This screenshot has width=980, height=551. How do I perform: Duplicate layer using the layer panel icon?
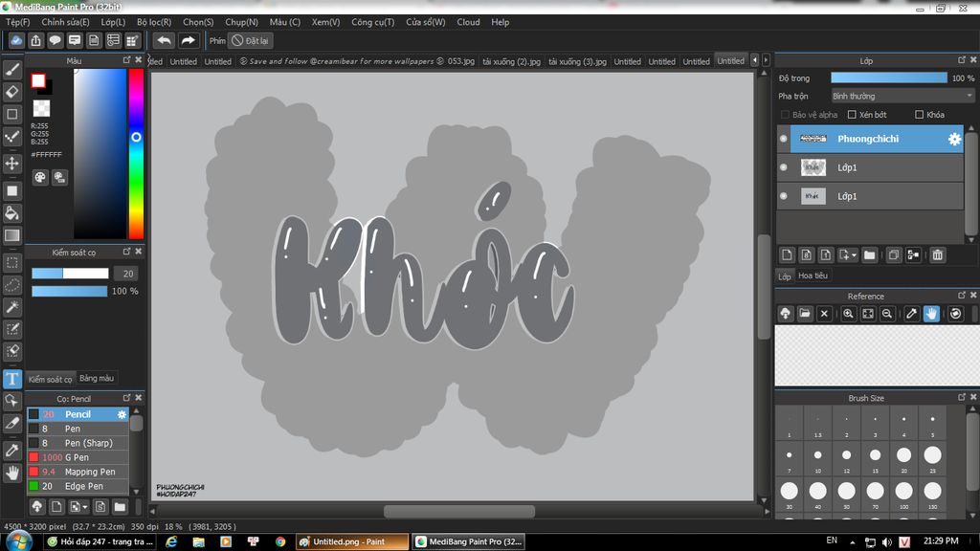tap(894, 254)
